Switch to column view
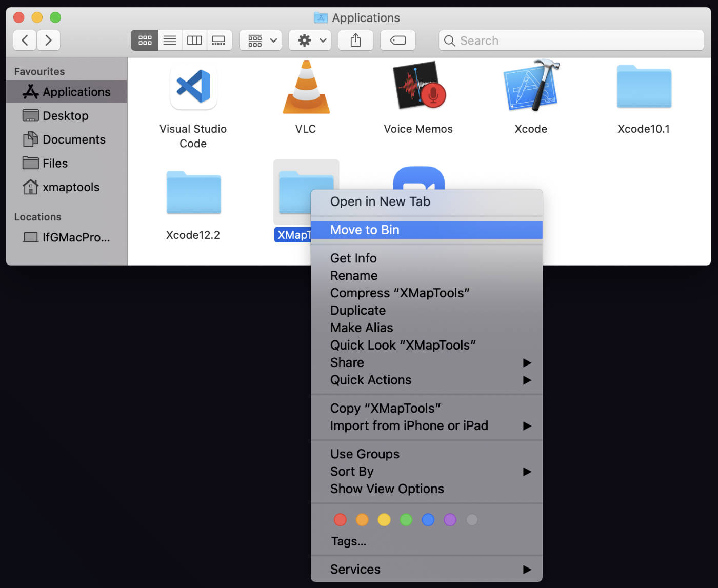The image size is (718, 588). [194, 40]
